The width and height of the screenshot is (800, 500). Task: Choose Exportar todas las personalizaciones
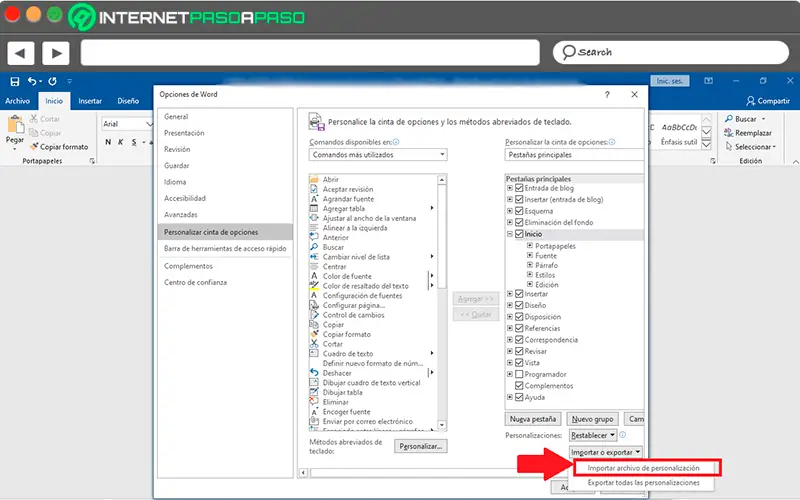pyautogui.click(x=643, y=483)
